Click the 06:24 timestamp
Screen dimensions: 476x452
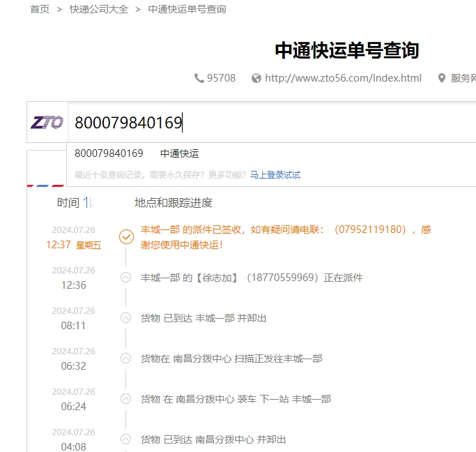pos(73,406)
